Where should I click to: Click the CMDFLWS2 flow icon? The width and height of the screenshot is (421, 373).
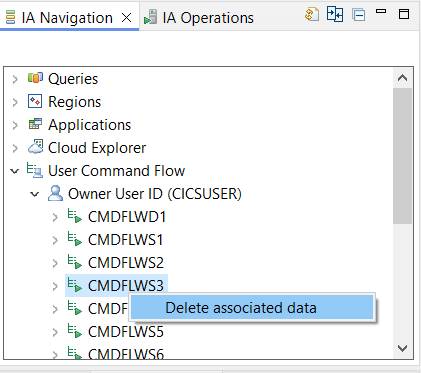point(75,262)
